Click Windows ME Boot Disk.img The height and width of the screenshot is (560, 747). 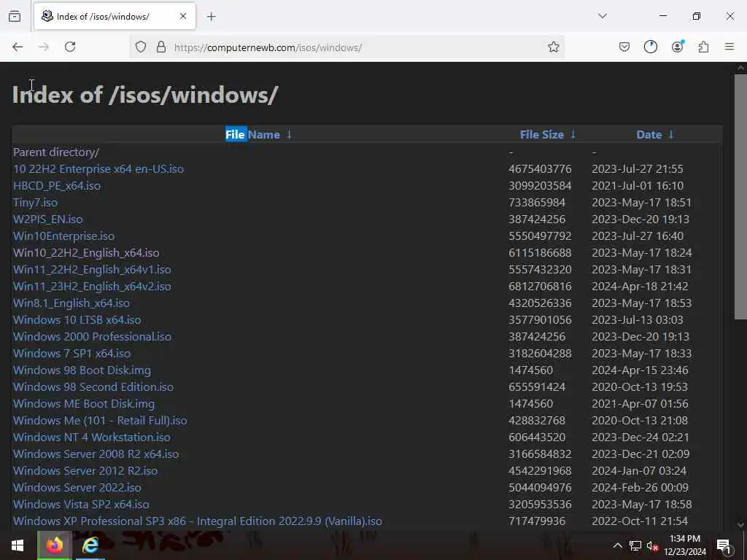click(84, 404)
